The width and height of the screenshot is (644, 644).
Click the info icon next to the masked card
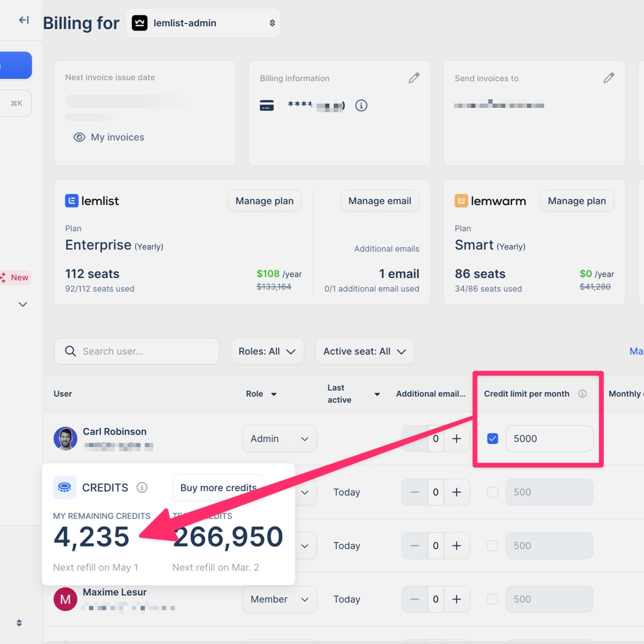click(361, 105)
